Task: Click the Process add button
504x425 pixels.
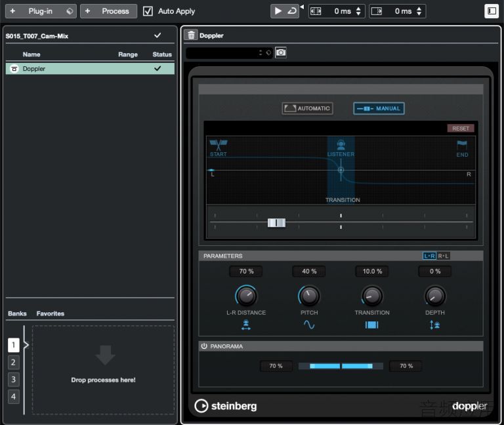Action: pyautogui.click(x=109, y=11)
